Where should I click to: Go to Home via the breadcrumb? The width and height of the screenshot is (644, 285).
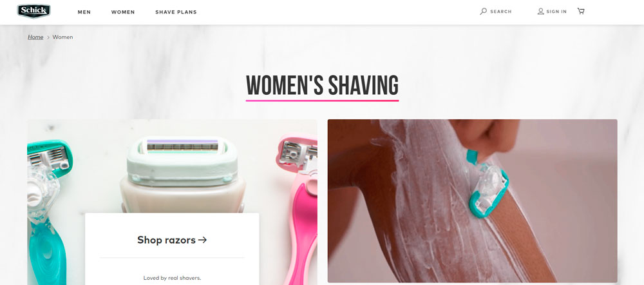[35, 37]
